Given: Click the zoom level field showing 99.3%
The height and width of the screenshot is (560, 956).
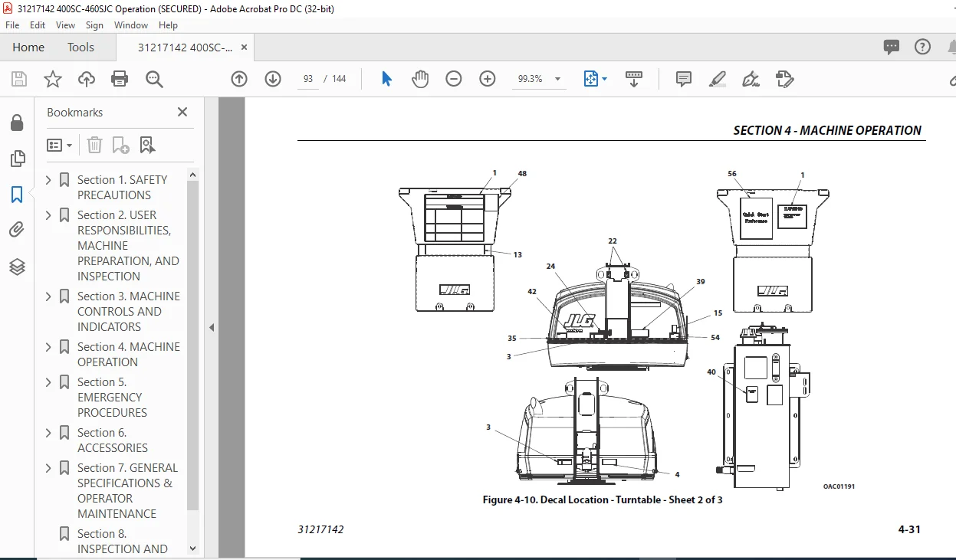Looking at the screenshot, I should click(x=531, y=79).
